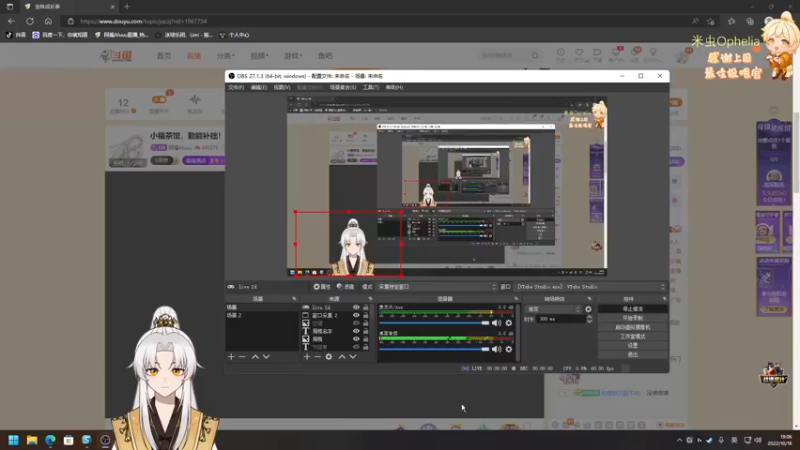Adjust first mixer channel volume slider
The image size is (800, 450).
coord(434,323)
